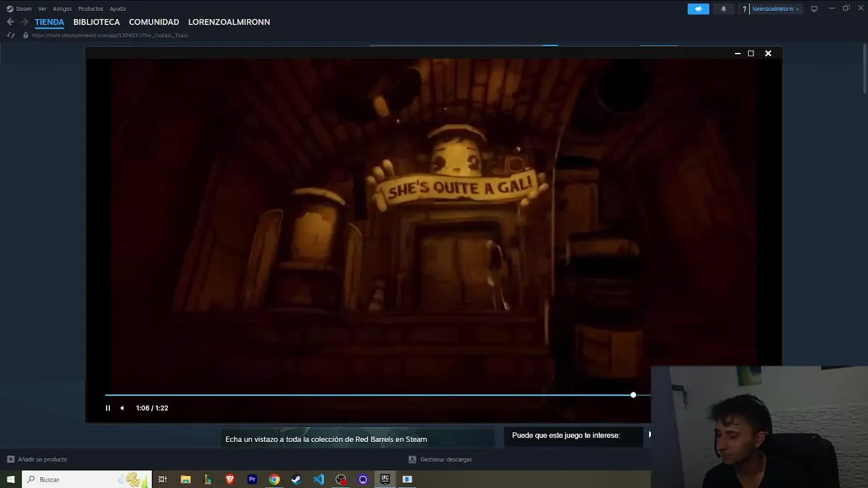
Task: Expand the lorenzoalmironn account dropdown
Action: tap(776, 9)
